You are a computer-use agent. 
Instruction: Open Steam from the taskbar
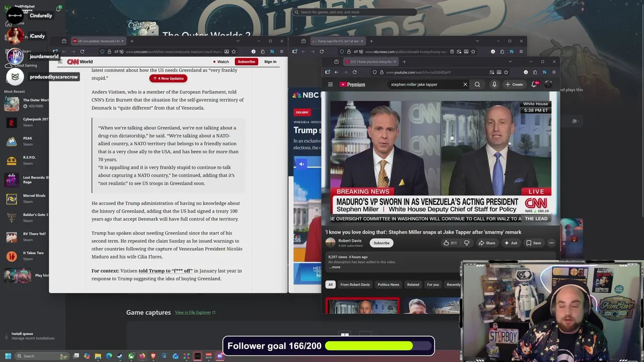pos(120,356)
